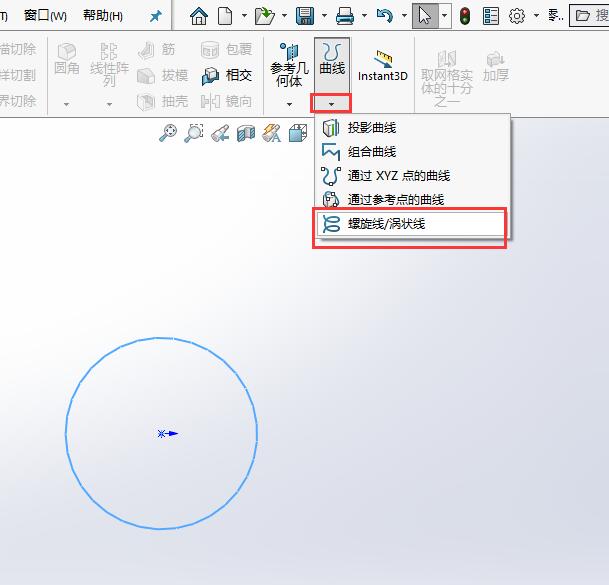Open the Window (窗口) menu
The image size is (609, 585).
(45, 16)
